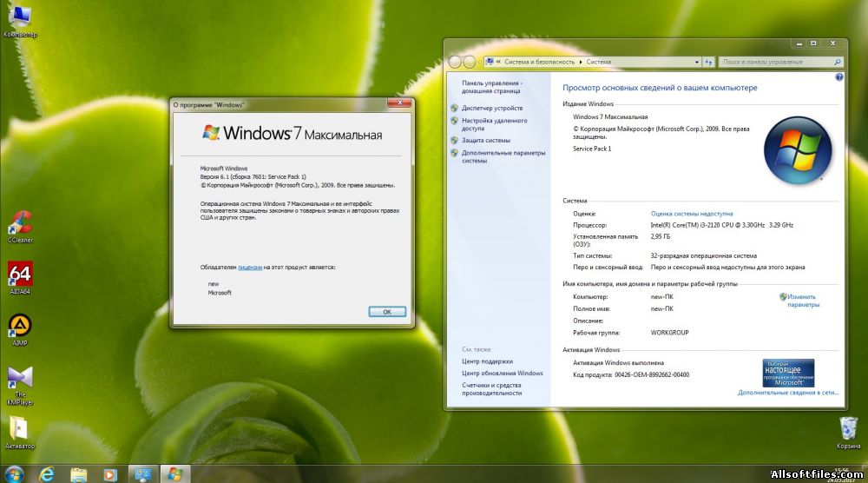The height and width of the screenshot is (483, 868).
Task: Click the Система и безопасность breadcrumb
Action: pyautogui.click(x=539, y=62)
